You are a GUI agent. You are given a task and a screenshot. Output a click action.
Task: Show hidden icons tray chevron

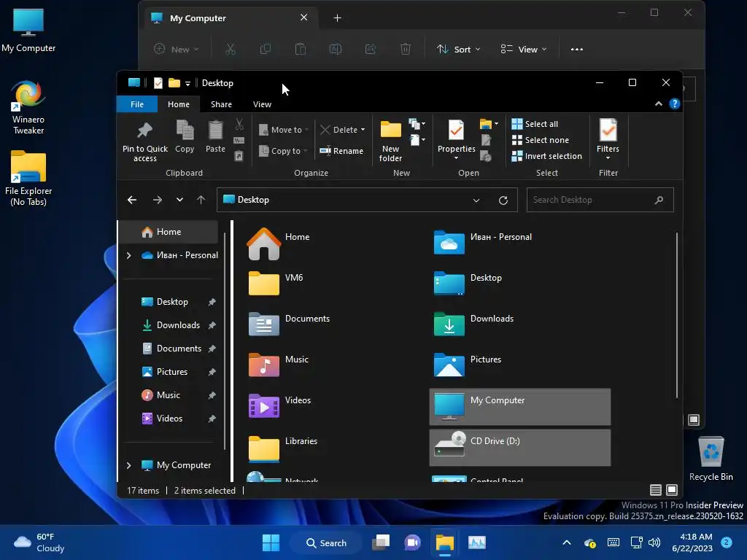click(x=566, y=542)
